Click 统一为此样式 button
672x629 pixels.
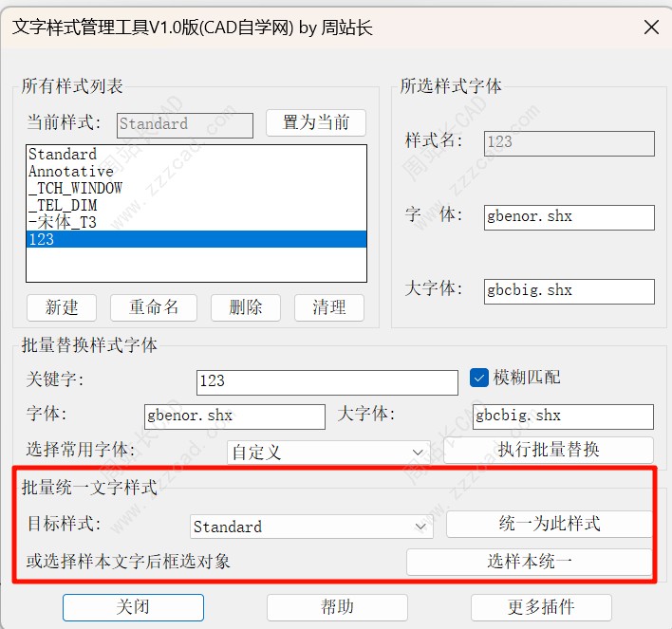click(549, 524)
